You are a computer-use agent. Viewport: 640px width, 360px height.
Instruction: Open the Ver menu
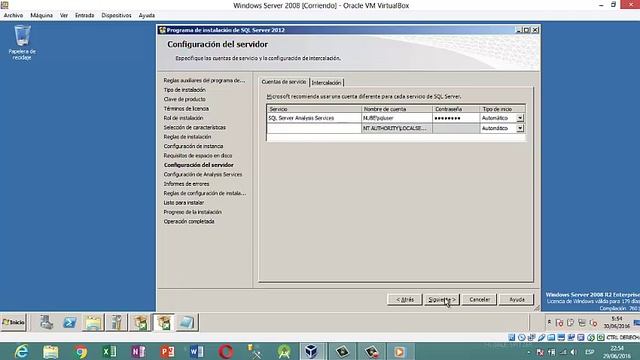pos(64,15)
